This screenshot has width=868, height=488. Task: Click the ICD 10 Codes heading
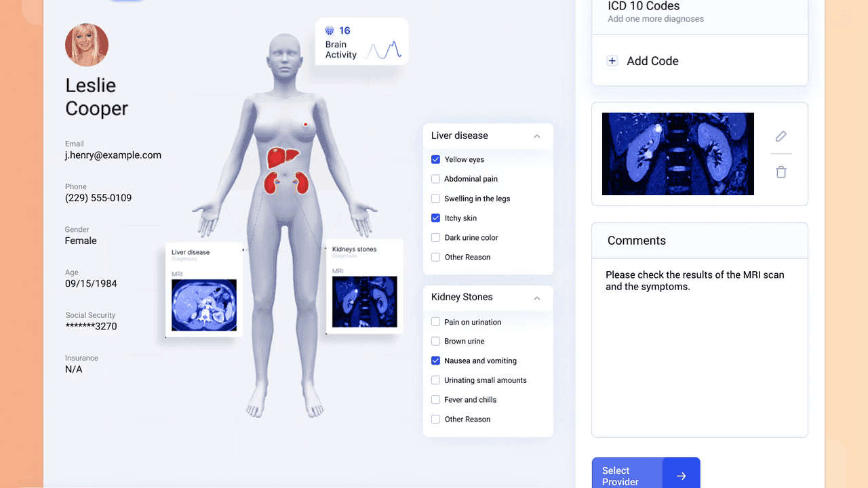[x=644, y=6]
